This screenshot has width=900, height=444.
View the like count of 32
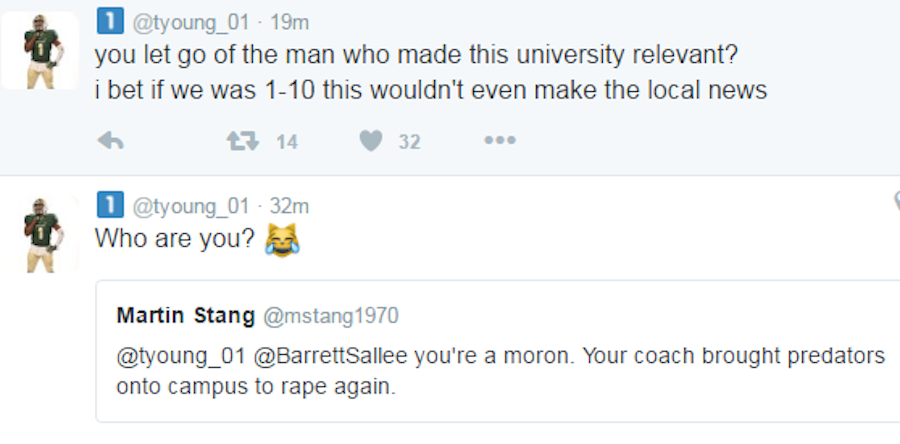[x=409, y=142]
